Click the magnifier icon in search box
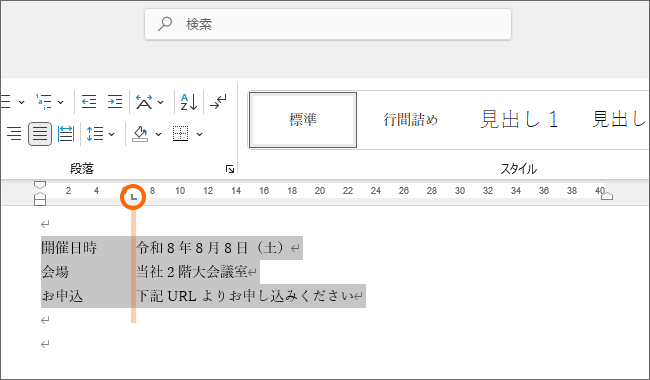Viewport: 650px width, 380px height. 165,24
